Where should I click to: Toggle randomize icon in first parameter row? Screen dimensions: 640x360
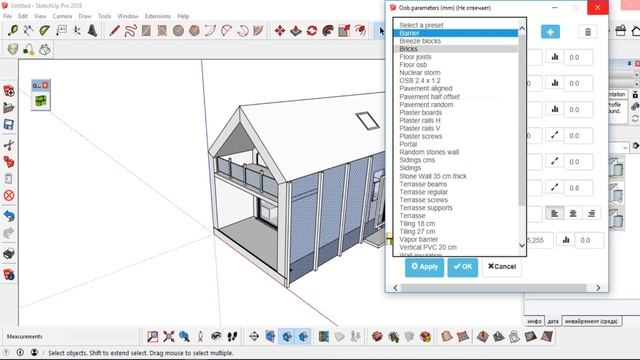click(555, 57)
